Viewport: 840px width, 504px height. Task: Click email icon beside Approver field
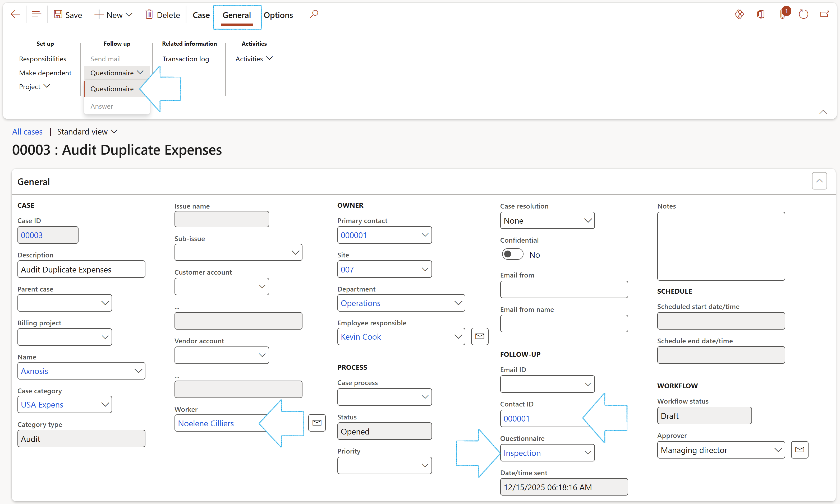(x=800, y=450)
